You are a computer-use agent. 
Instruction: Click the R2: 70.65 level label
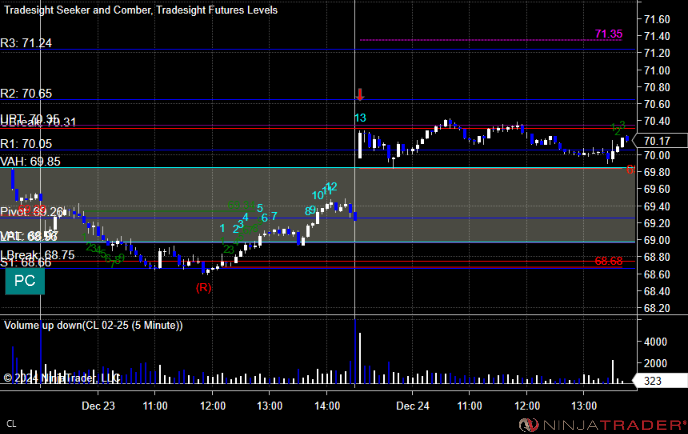point(26,93)
